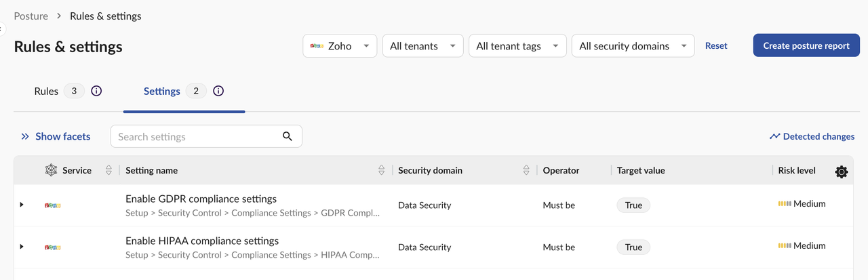Viewport: 868px width, 280px height.
Task: Expand the GDPR compliance settings row
Action: click(22, 205)
